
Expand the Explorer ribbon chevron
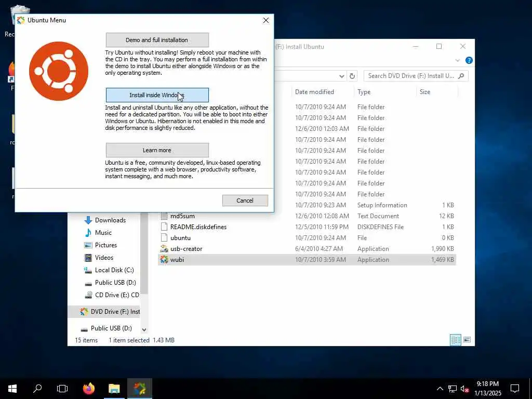tap(457, 60)
